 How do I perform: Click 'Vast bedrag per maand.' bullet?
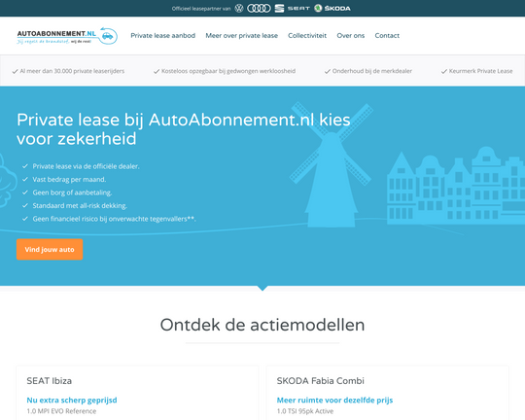point(69,180)
